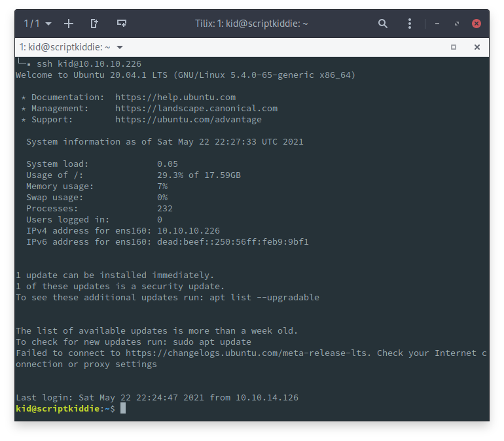Open the 1/1 session switcher dropdown
The width and height of the screenshot is (504, 441).
(x=38, y=24)
